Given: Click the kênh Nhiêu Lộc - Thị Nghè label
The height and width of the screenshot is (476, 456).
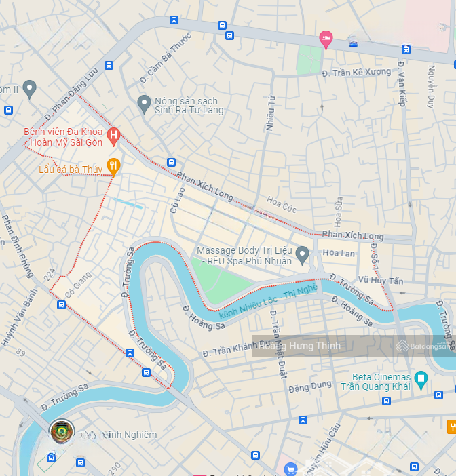Looking at the screenshot, I should coord(268,301).
